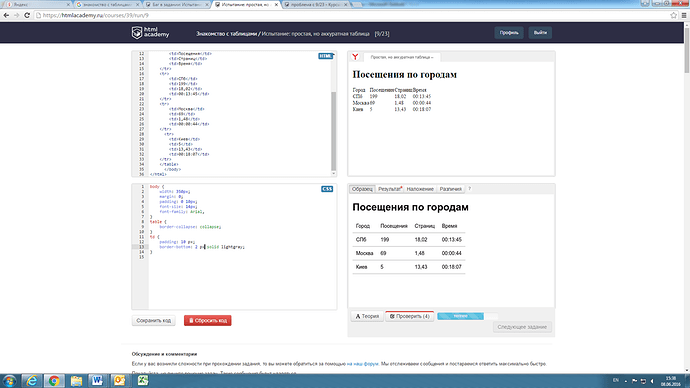Open the Windows Start button
The height and width of the screenshot is (388, 690).
tap(9, 381)
